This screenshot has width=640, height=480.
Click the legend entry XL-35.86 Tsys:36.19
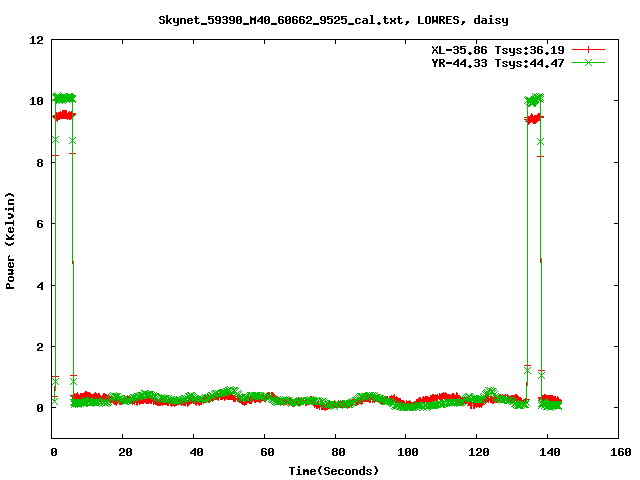tap(498, 50)
